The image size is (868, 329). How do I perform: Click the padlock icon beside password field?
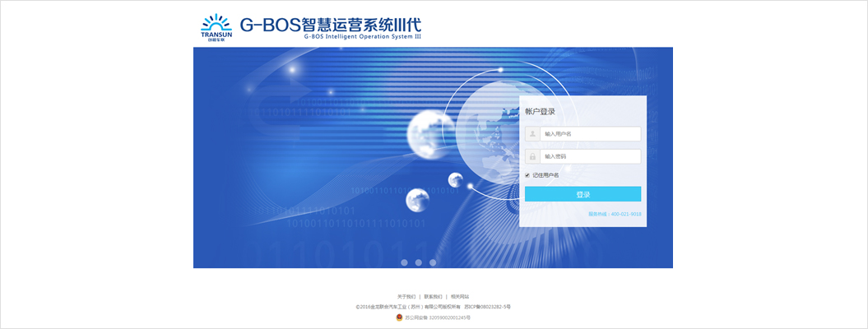(533, 156)
